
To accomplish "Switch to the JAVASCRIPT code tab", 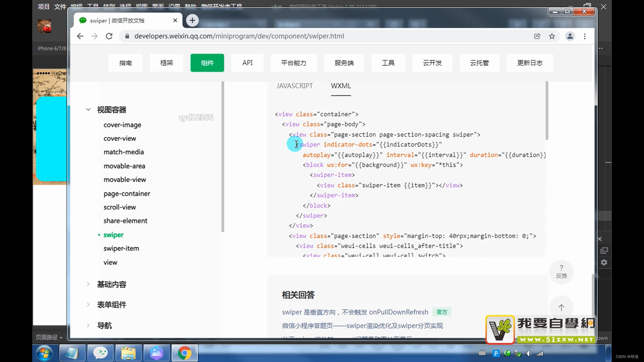I will pos(294,86).
